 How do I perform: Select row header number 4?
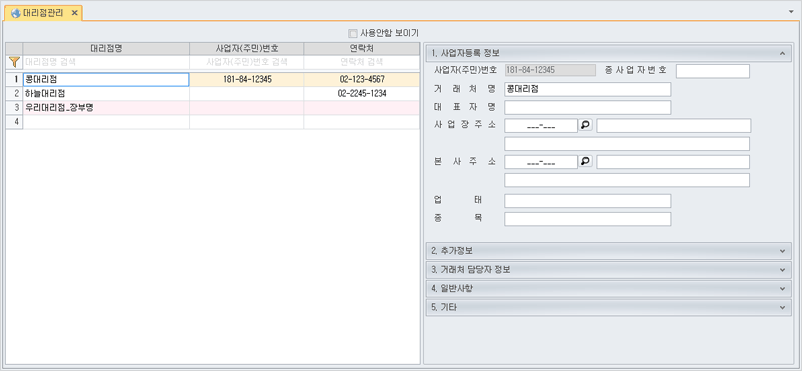coord(14,122)
